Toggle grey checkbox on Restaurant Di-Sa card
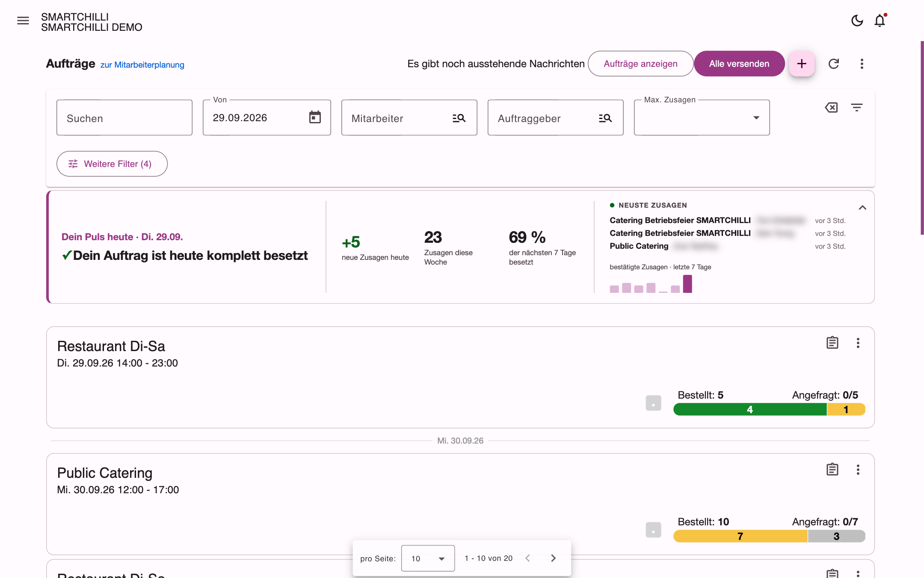The image size is (924, 578). pyautogui.click(x=653, y=403)
